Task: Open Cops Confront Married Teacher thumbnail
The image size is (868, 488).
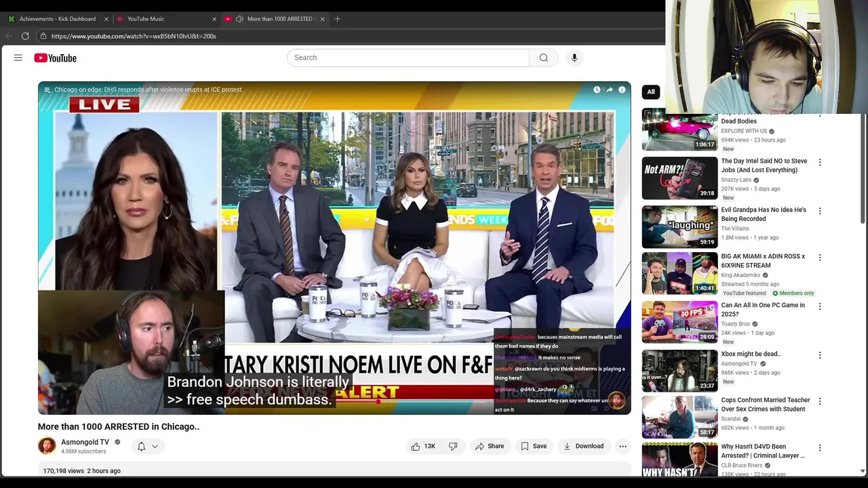Action: (x=679, y=418)
